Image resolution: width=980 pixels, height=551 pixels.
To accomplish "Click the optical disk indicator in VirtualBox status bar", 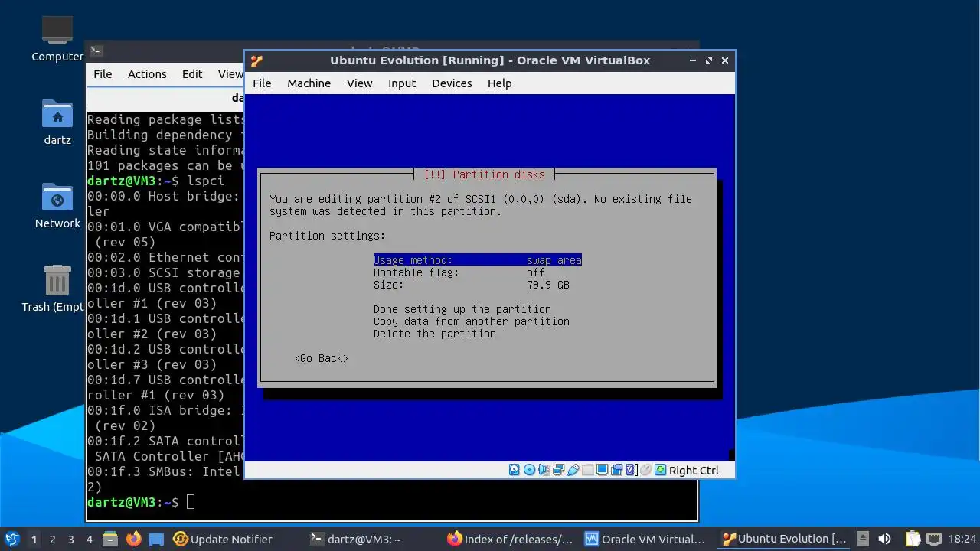I will coord(529,470).
